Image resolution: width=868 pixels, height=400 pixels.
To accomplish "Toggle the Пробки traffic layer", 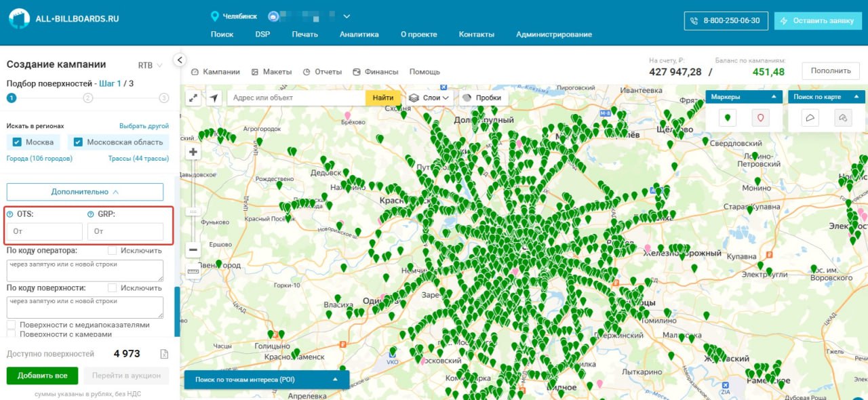I will [x=483, y=98].
